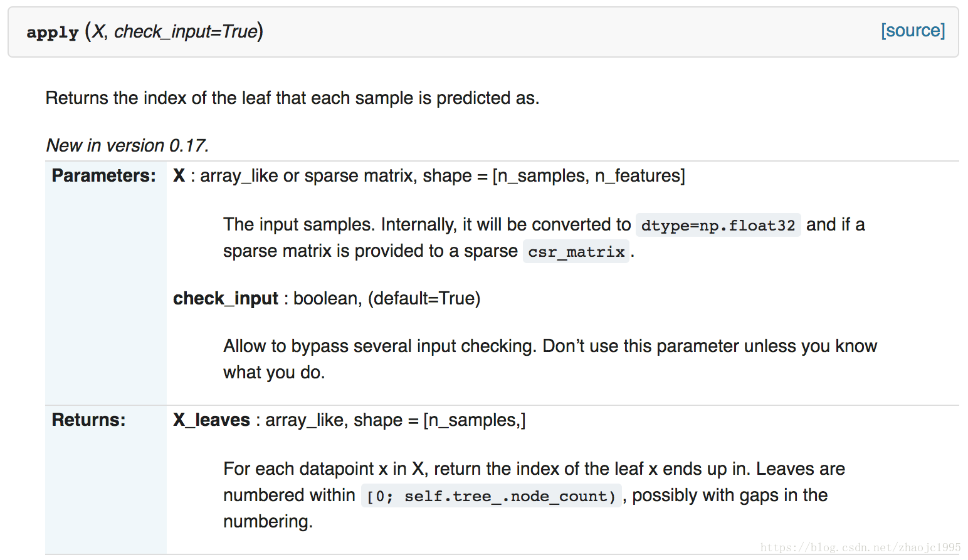Click the self.tree_.node_count code range
The width and height of the screenshot is (968, 560).
coord(492,496)
